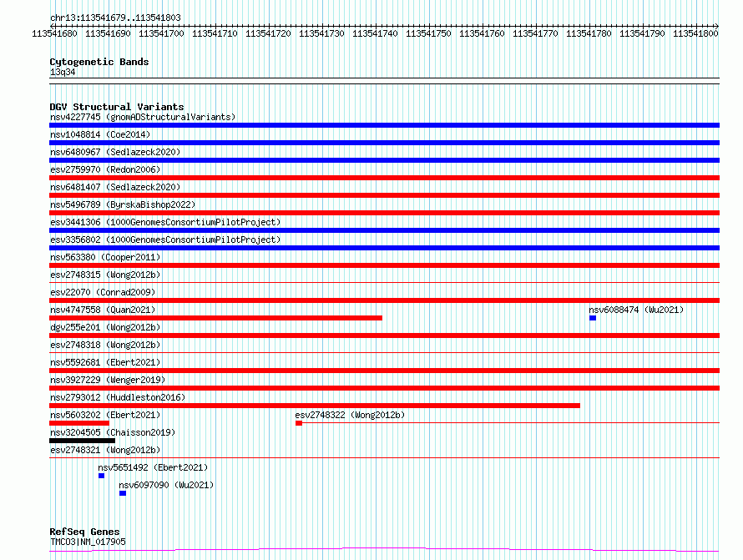
Task: Select the red esv2759970 feature bar
Action: [x=384, y=178]
